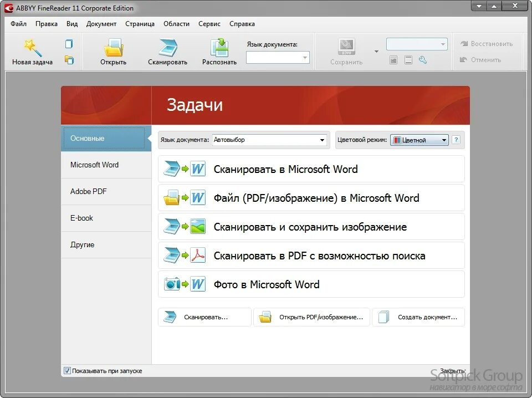532x398 pixels.
Task: Select the E-book tasks tab
Action: click(x=106, y=218)
